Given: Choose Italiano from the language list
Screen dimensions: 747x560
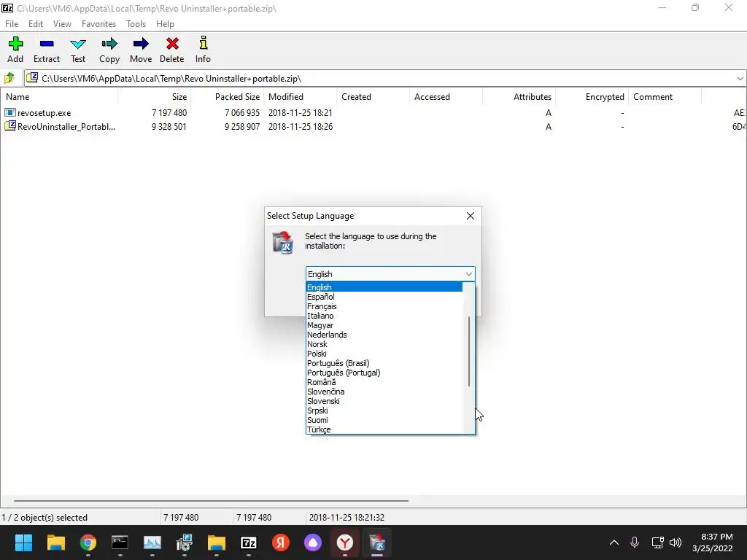Looking at the screenshot, I should point(384,316).
